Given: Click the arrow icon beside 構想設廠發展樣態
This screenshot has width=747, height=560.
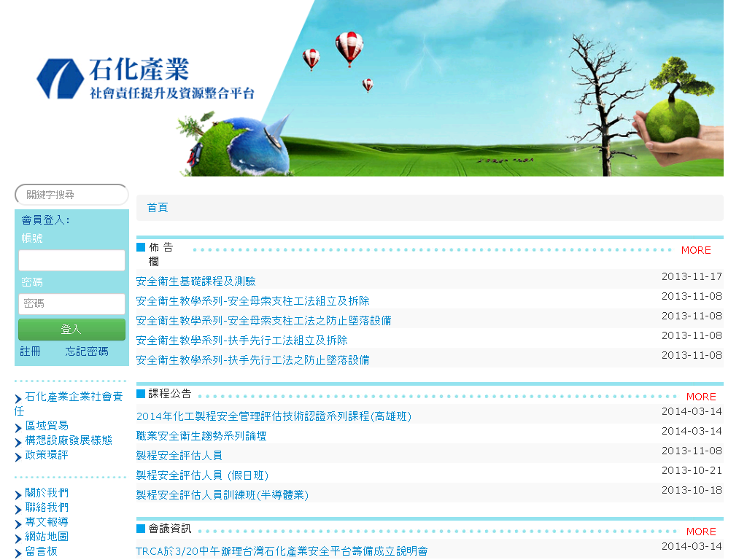Looking at the screenshot, I should tap(18, 443).
